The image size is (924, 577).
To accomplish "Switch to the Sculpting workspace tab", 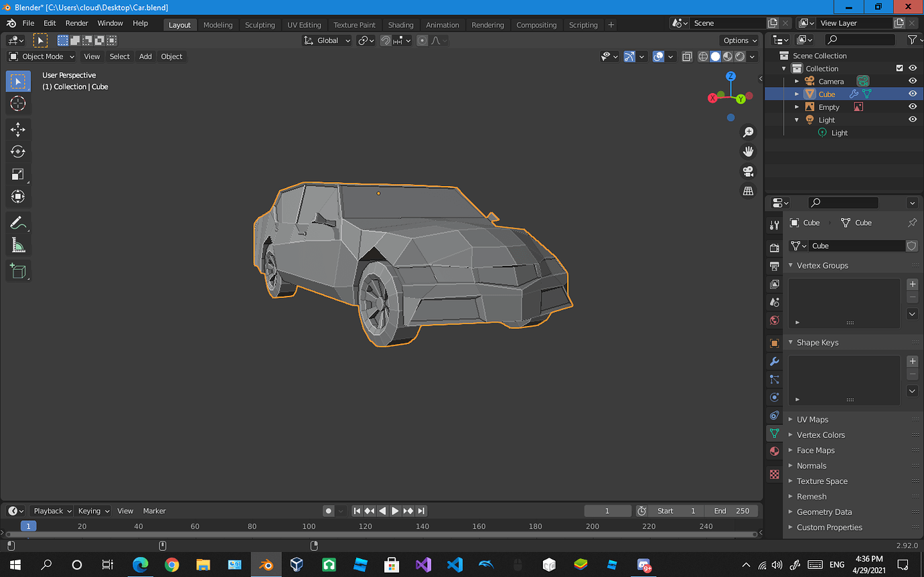I will (x=260, y=25).
